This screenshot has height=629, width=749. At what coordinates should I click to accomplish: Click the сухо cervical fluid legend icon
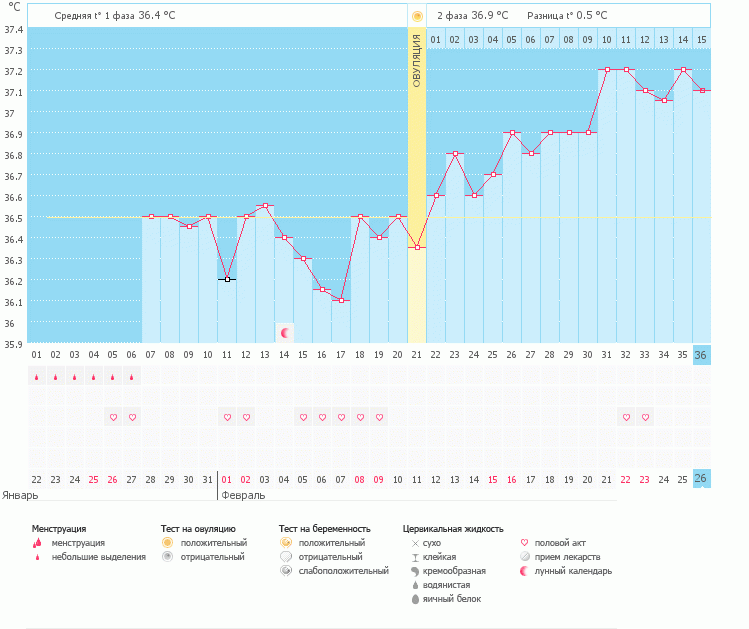[x=415, y=543]
